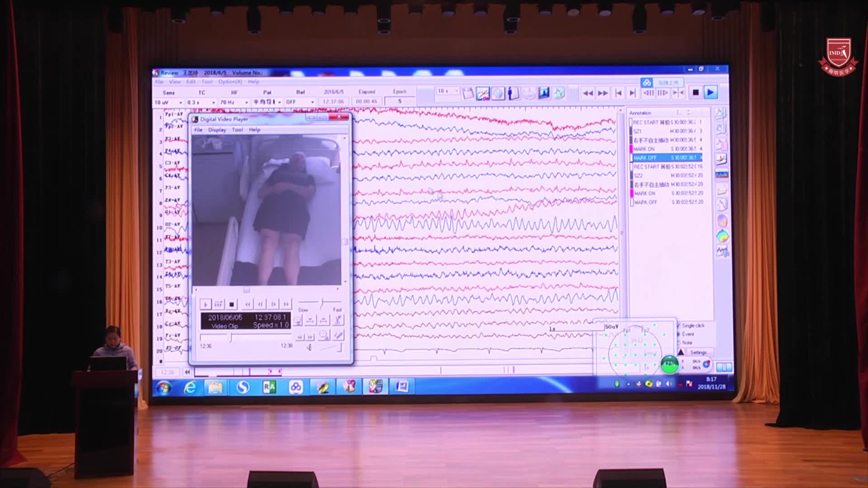Screen dimensions: 868x488
Task: Open the patient figure icon in toolbar
Action: tap(513, 94)
